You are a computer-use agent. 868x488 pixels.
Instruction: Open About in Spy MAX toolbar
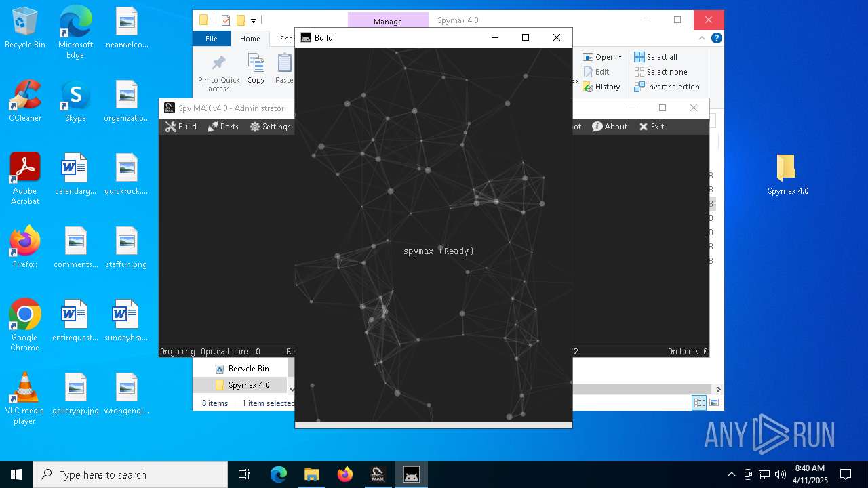click(610, 127)
